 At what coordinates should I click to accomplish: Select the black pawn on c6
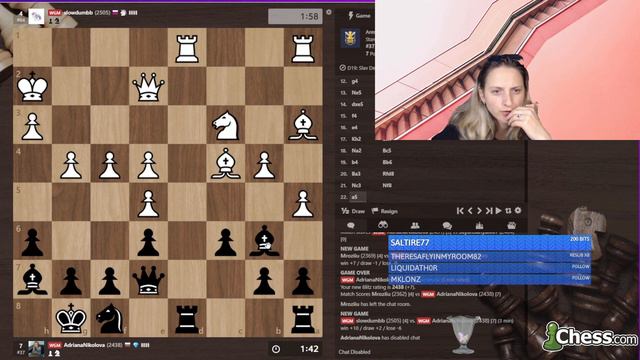coord(226,242)
